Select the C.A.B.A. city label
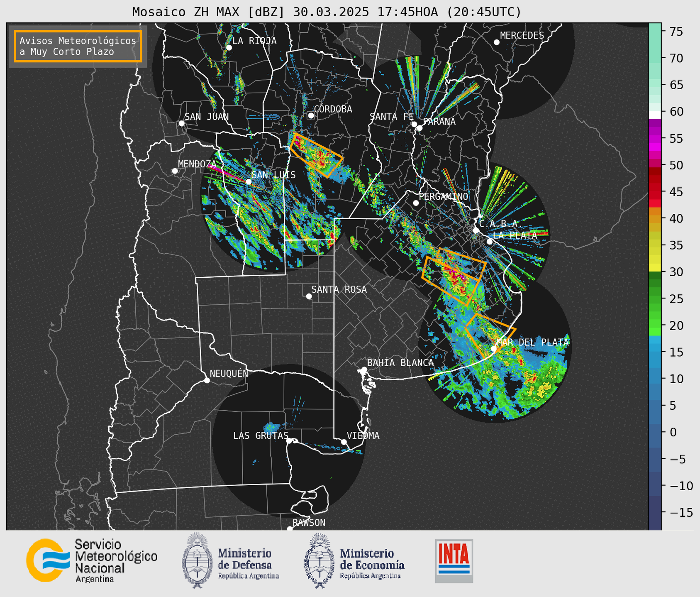 [x=500, y=224]
